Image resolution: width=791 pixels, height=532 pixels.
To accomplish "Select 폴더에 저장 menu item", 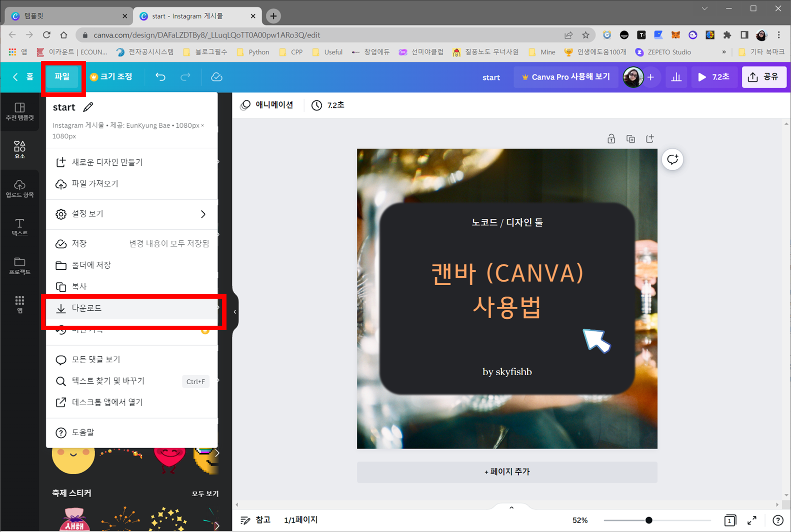I will tap(132, 265).
